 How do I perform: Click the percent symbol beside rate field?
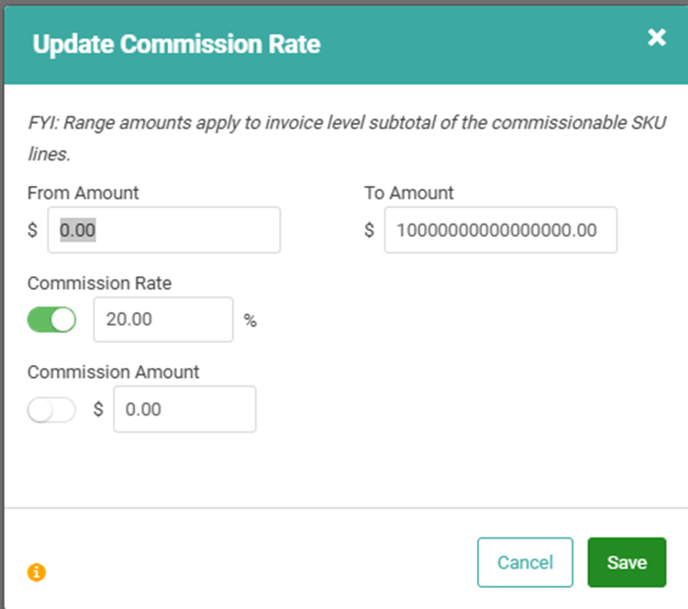250,321
